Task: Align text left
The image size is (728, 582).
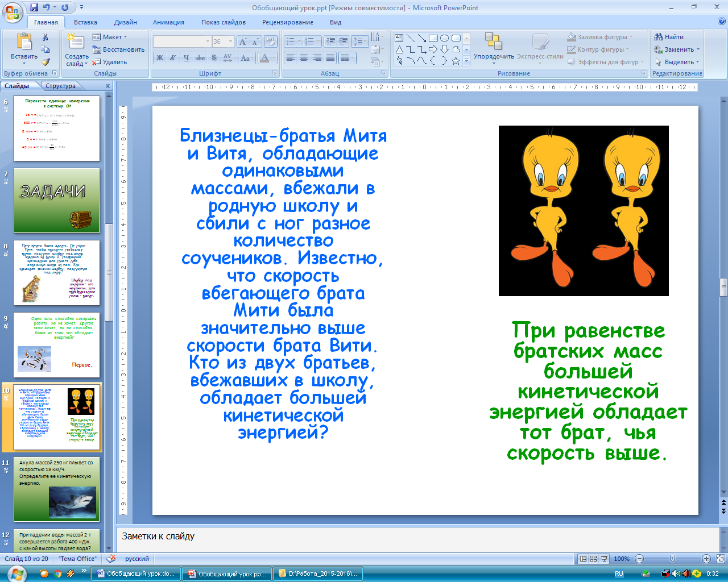Action: pos(290,58)
